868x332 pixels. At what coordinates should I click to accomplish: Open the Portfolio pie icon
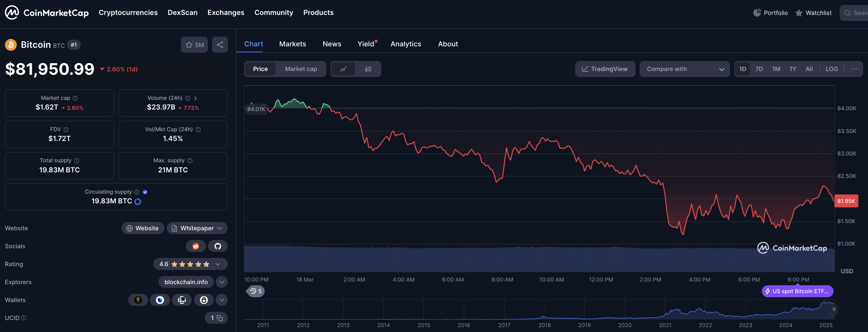pos(757,13)
